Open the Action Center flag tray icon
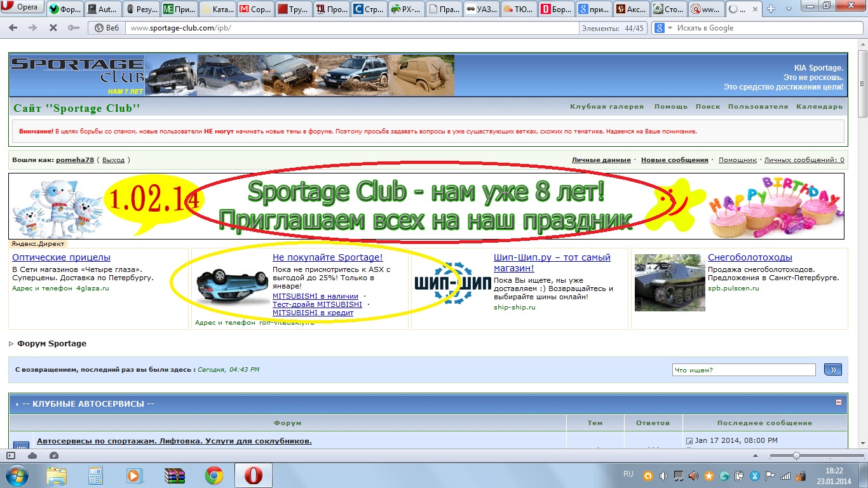The image size is (868, 488). pyautogui.click(x=770, y=475)
